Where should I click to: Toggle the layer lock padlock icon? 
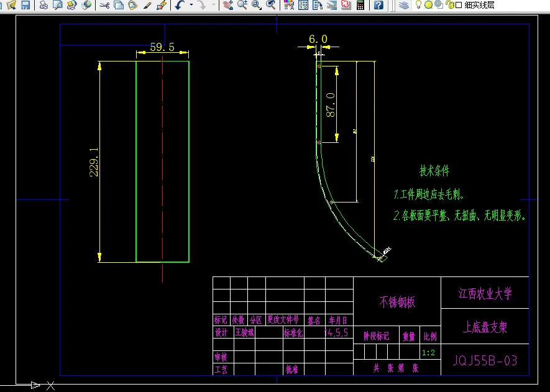click(x=449, y=4)
